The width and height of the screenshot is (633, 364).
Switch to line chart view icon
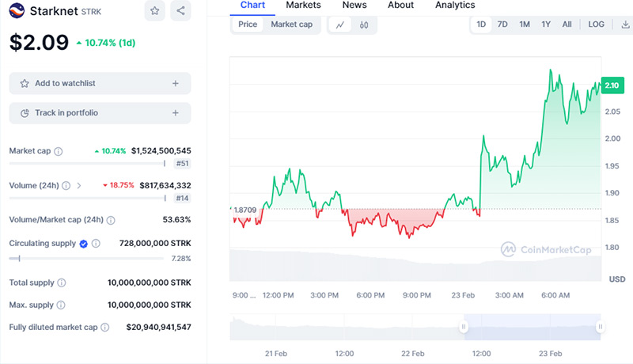pos(340,25)
